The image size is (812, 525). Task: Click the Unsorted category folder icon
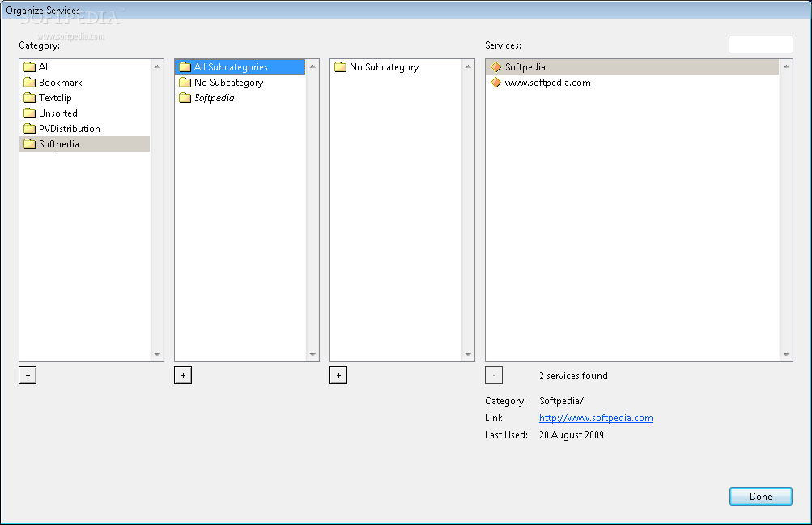click(29, 113)
